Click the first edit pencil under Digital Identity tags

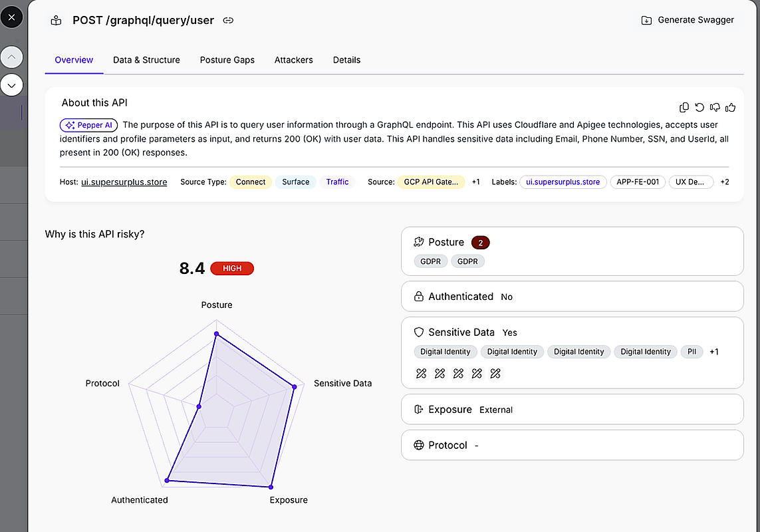coord(421,373)
